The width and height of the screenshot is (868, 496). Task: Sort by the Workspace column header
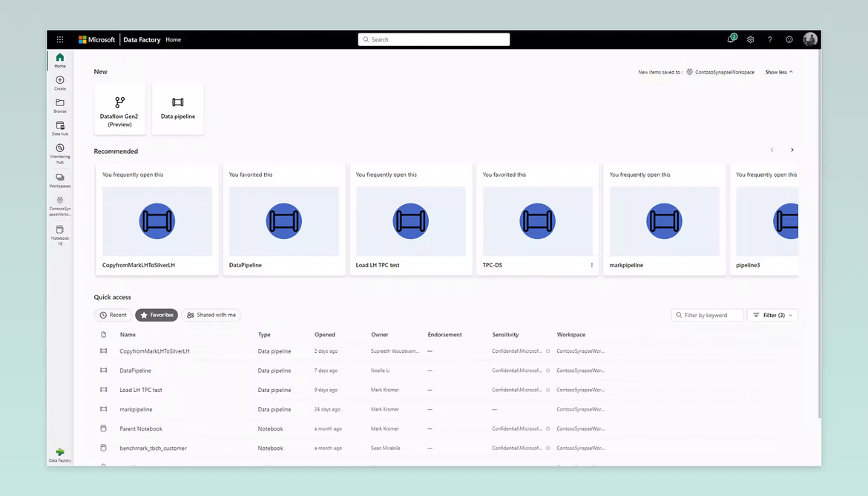tap(571, 335)
